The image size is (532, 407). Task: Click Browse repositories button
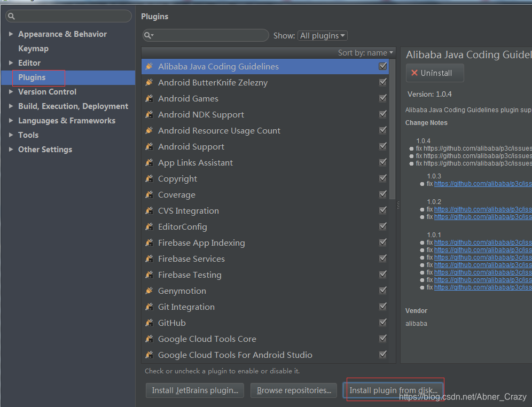294,390
